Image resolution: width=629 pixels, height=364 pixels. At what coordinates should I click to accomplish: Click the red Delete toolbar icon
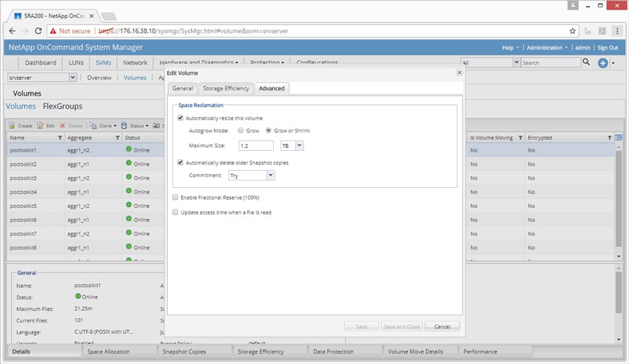click(x=62, y=126)
